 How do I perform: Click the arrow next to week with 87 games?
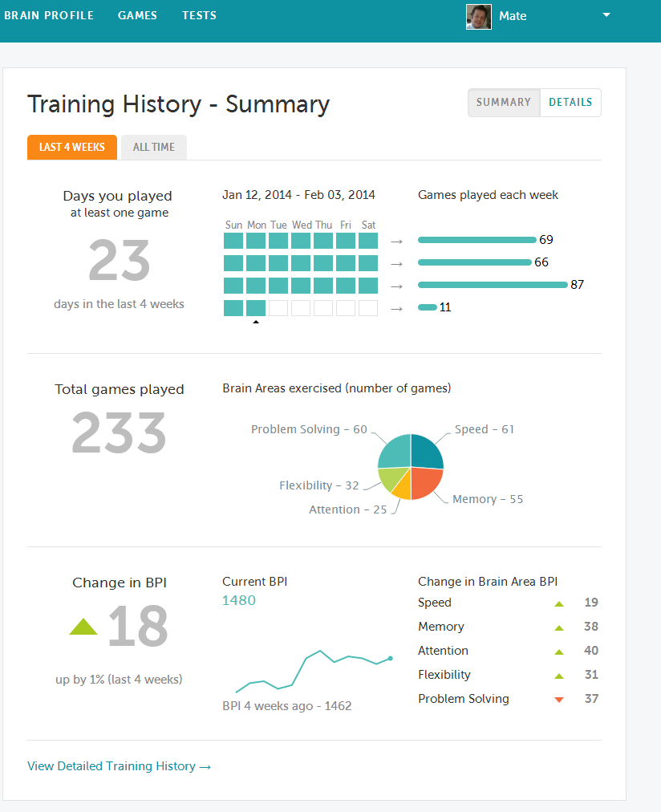[396, 286]
